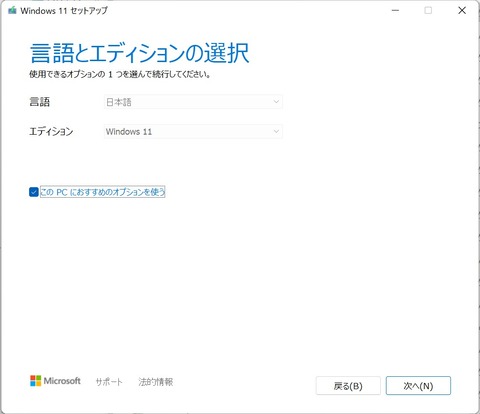The height and width of the screenshot is (414, 480).
Task: Open the 法的情報 link
Action: pyautogui.click(x=156, y=382)
